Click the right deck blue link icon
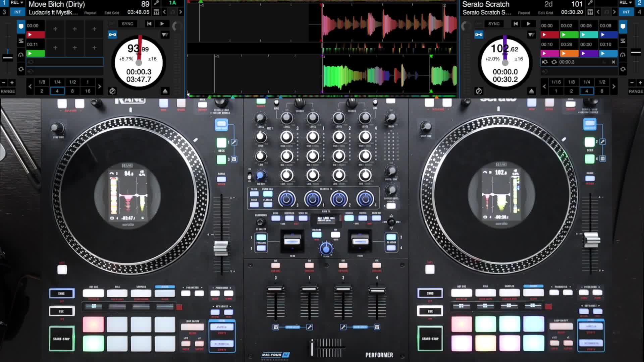This screenshot has width=644, height=362. click(x=479, y=35)
